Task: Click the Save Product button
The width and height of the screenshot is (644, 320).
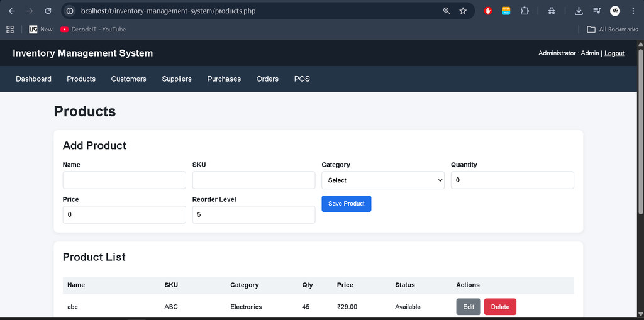Action: pos(347,204)
